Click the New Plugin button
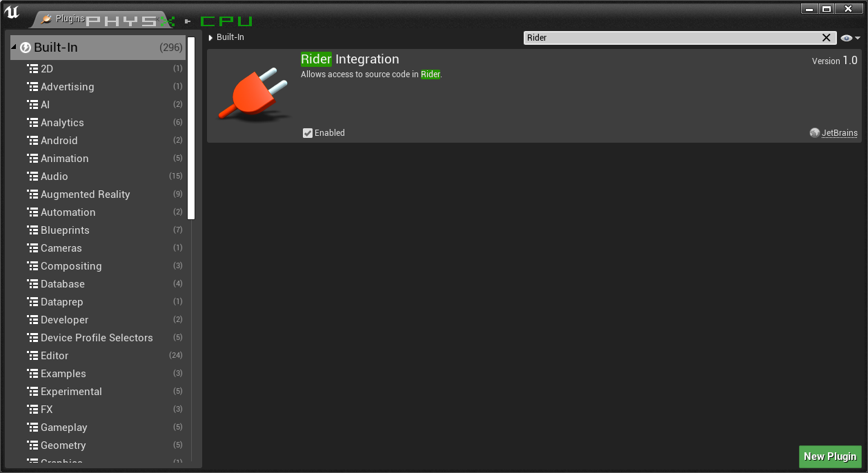The width and height of the screenshot is (868, 473). (x=830, y=456)
